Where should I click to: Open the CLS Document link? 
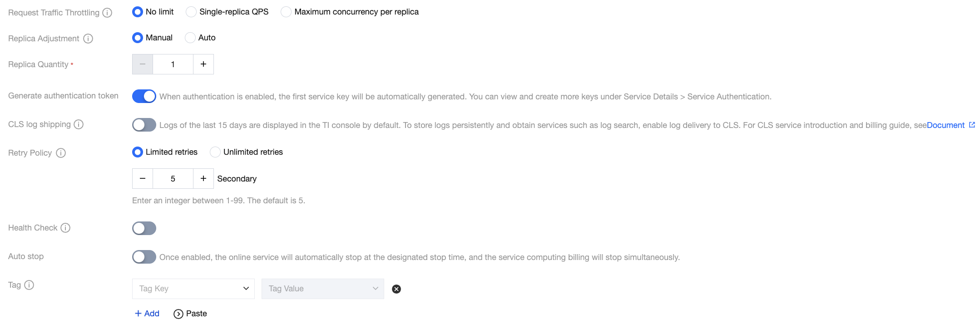point(945,125)
